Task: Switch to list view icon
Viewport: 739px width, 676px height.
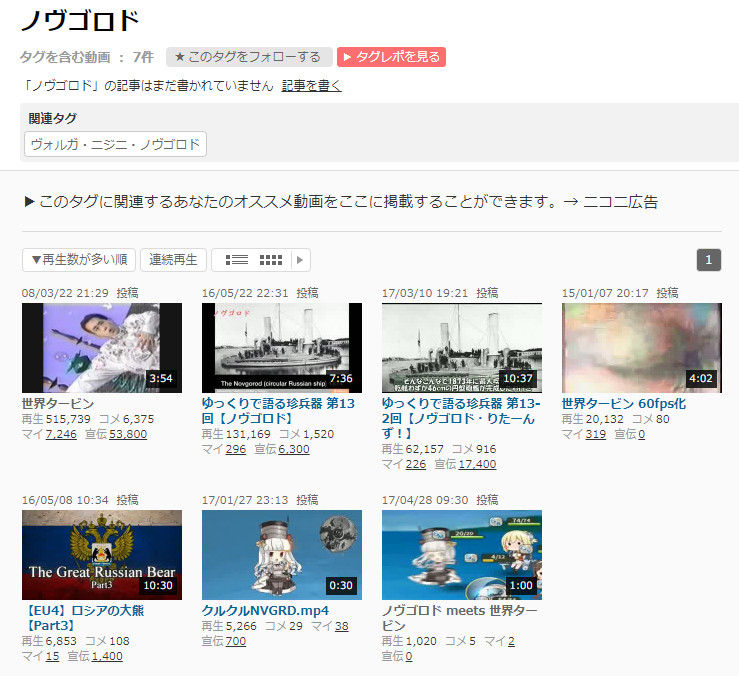Action: click(x=236, y=260)
